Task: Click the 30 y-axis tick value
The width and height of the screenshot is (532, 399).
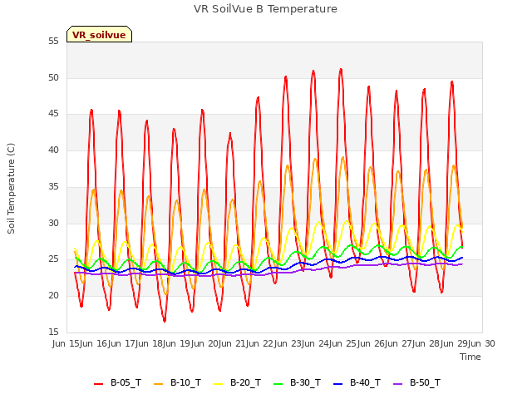Action: 53,223
